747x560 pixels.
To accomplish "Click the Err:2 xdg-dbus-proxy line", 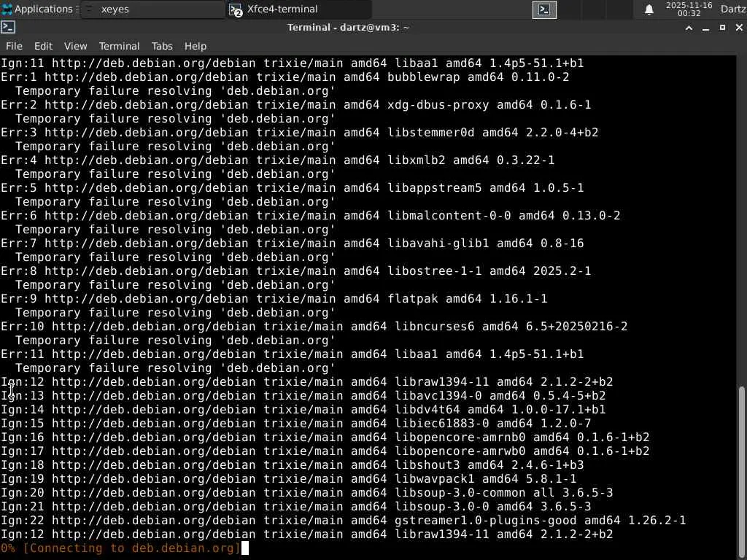I will coord(296,105).
